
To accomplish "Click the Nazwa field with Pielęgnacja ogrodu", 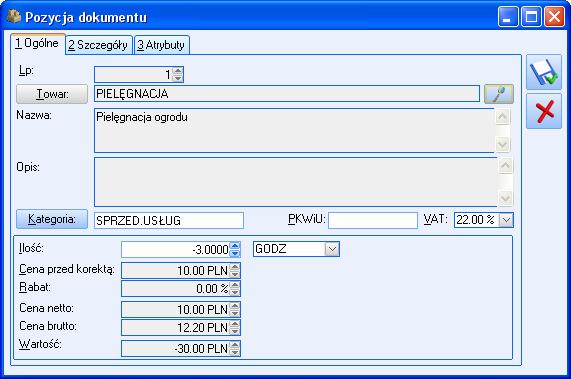I will [294, 130].
